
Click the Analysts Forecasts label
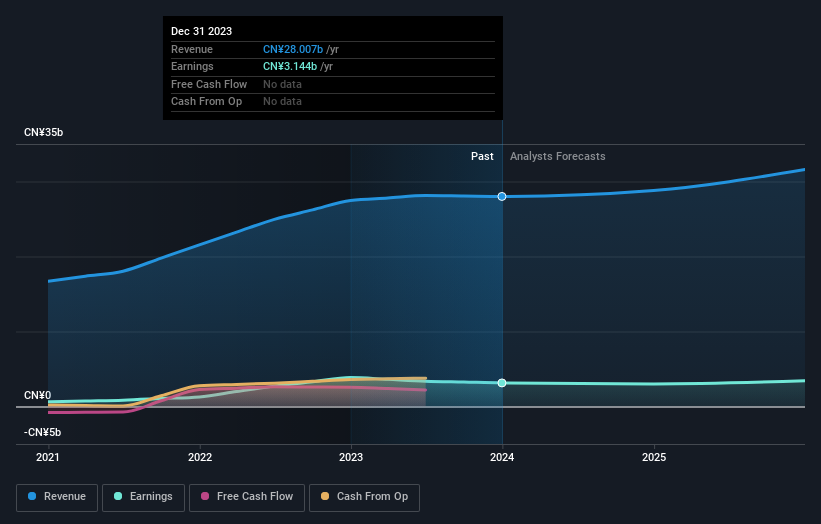(558, 156)
